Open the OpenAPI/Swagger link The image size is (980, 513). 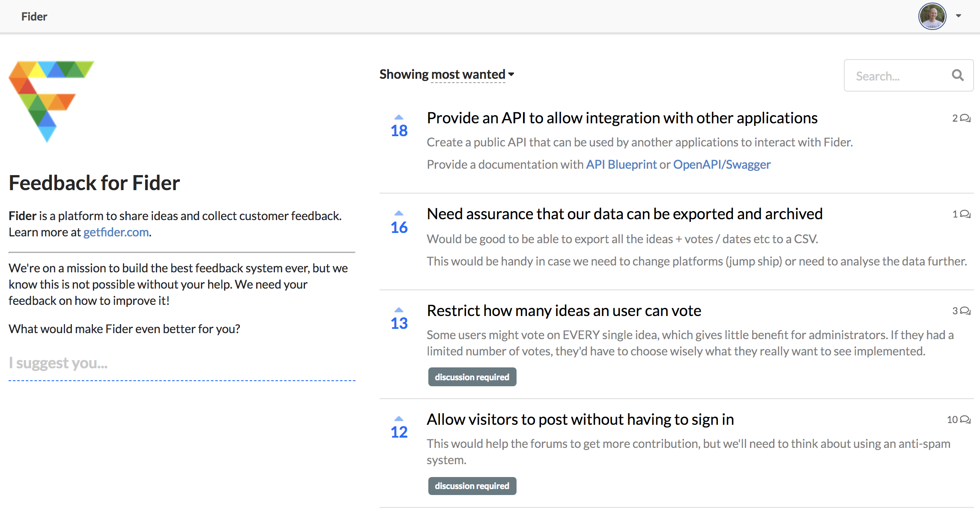point(722,164)
